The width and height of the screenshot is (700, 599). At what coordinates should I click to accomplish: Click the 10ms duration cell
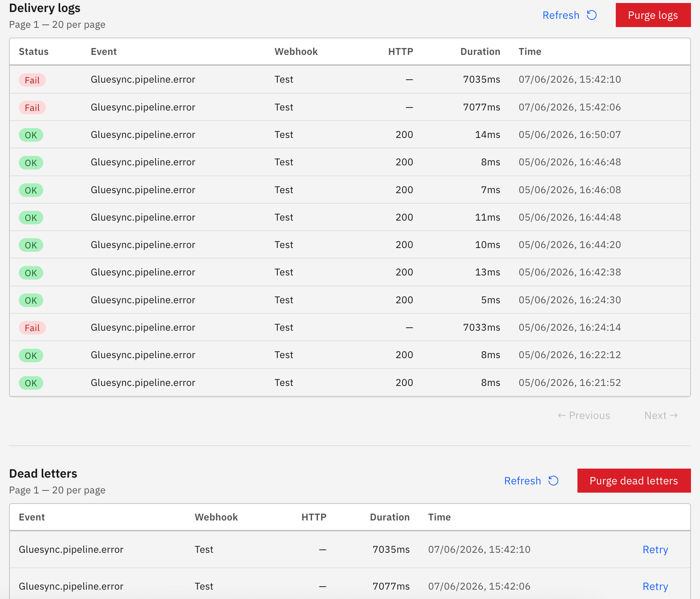pos(488,245)
